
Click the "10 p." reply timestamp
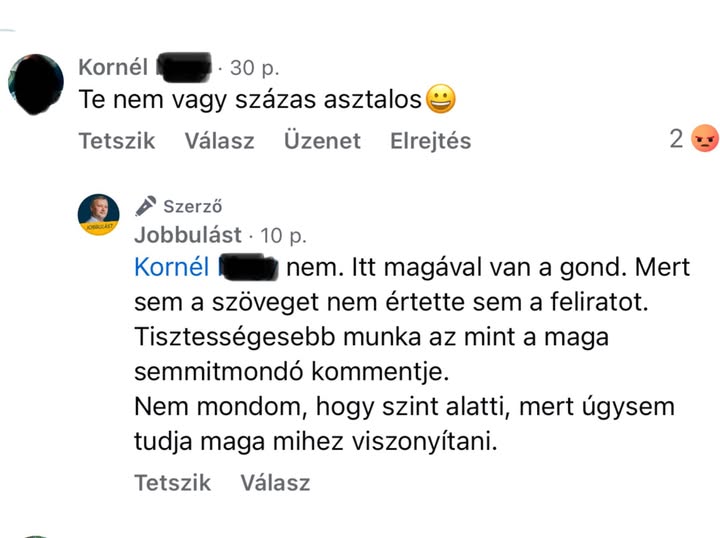click(283, 235)
